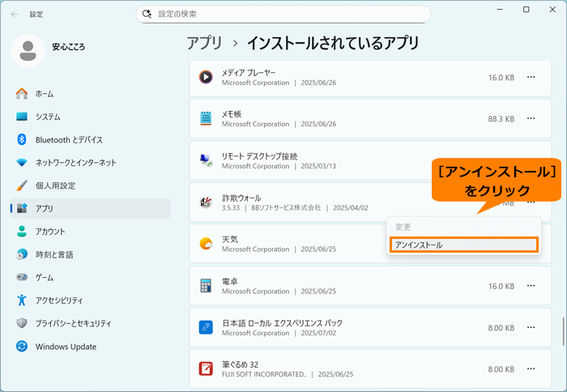The height and width of the screenshot is (392, 567).
Task: Open more options for 日本語 ローカル エクスペリエンス パック
Action: click(x=531, y=327)
